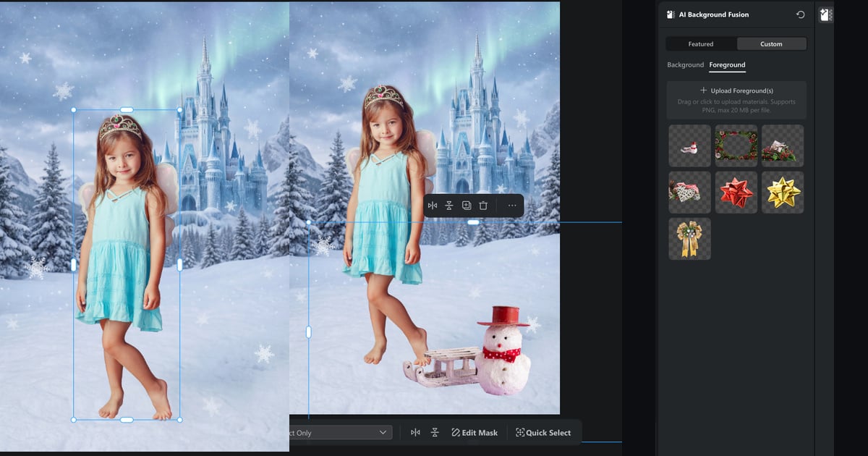Choose the Christmas wreath frame thumbnail
This screenshot has width=868, height=456.
(736, 146)
